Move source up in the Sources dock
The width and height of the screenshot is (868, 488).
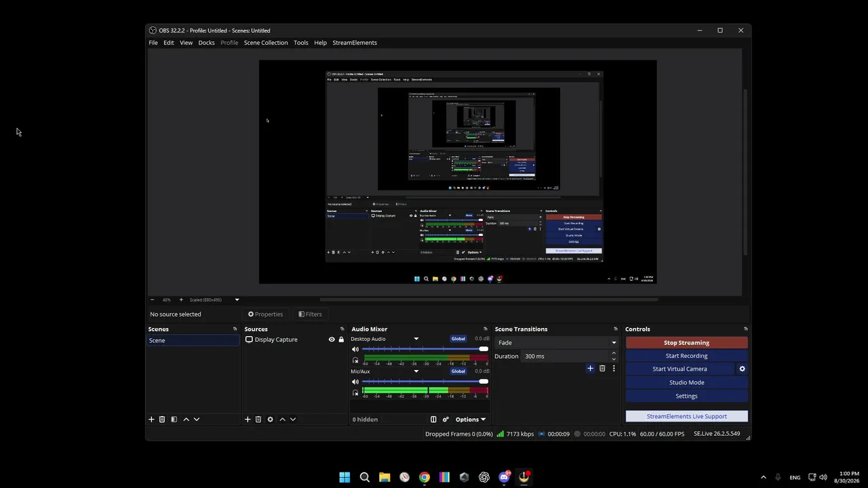pos(282,420)
